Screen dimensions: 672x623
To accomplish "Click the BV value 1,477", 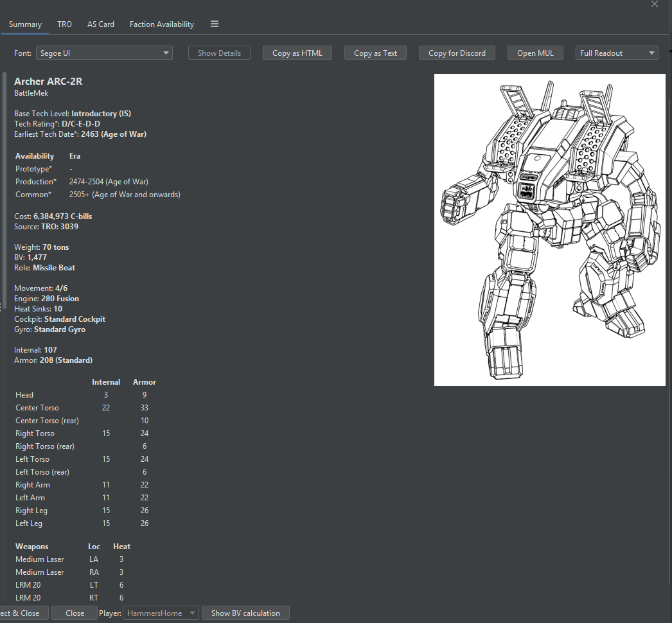I will pos(37,258).
